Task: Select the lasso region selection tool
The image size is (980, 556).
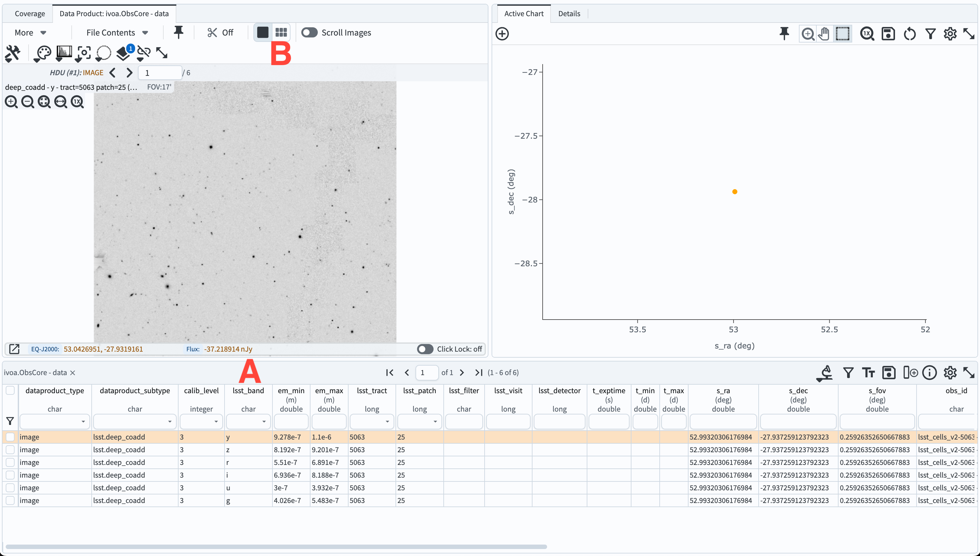Action: click(x=103, y=53)
